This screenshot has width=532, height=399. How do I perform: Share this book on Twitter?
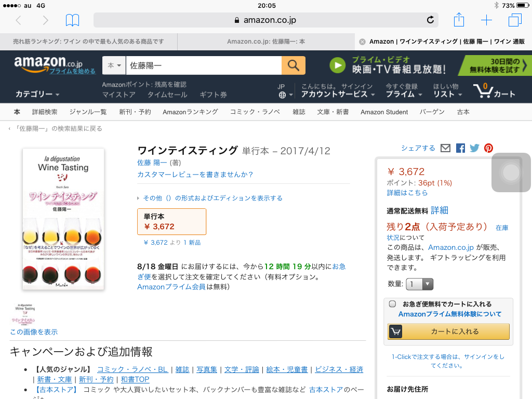pos(474,148)
